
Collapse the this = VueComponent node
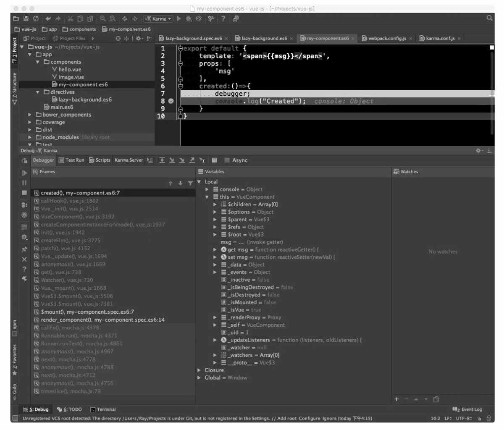pyautogui.click(x=207, y=197)
